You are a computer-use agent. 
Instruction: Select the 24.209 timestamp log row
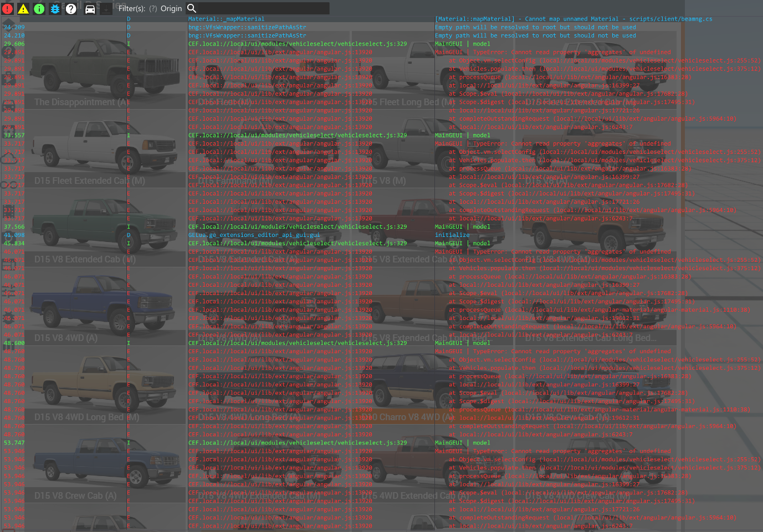(381, 27)
